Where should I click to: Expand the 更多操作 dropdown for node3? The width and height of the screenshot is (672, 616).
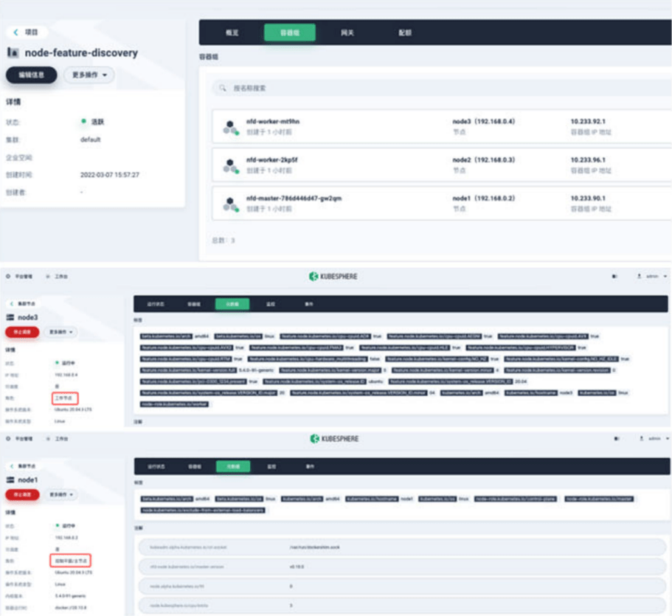tap(61, 332)
